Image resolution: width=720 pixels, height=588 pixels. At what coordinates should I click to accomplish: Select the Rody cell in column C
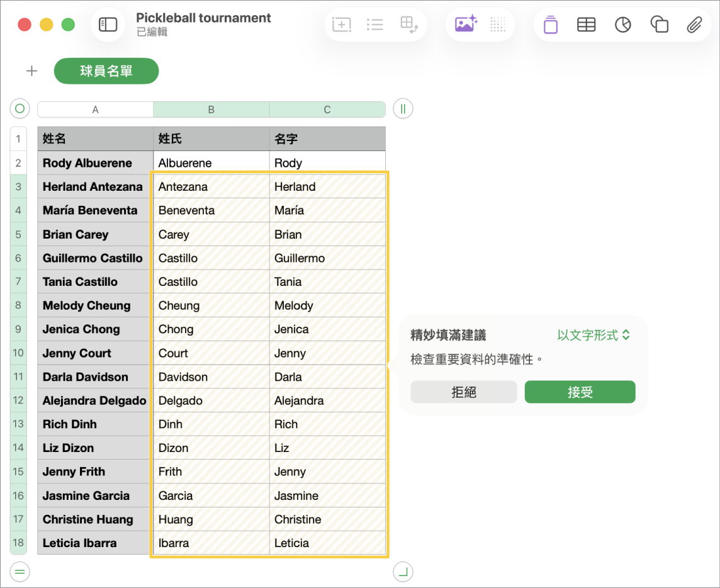(x=327, y=162)
